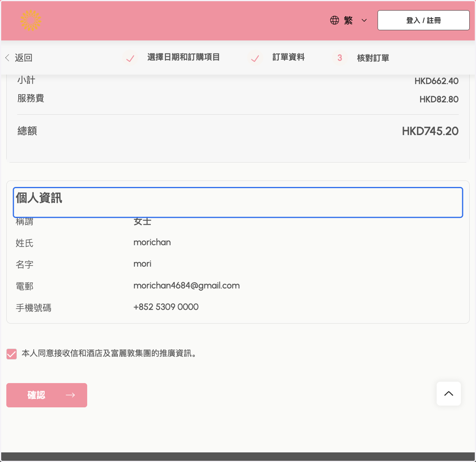The height and width of the screenshot is (462, 476).
Task: Click the surname value morichan
Action: coord(152,242)
